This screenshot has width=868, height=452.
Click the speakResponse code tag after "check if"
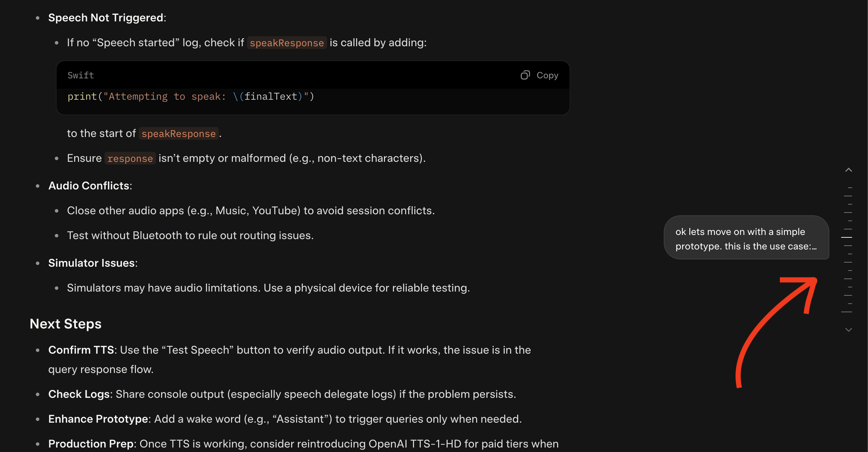click(287, 43)
